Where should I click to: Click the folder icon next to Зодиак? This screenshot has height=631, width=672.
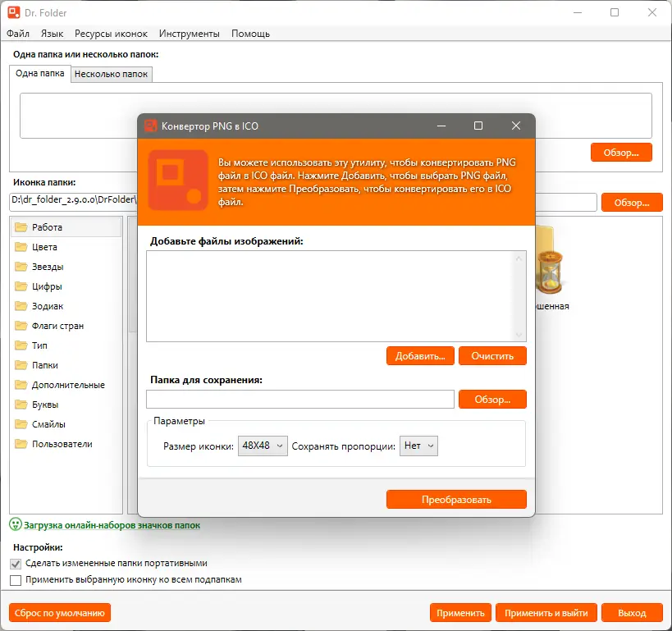(21, 306)
